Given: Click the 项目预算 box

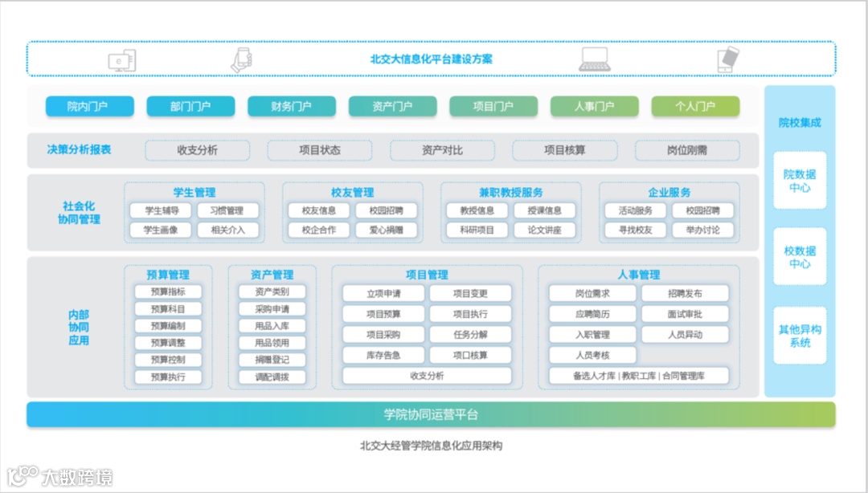Looking at the screenshot, I should pos(383,314).
